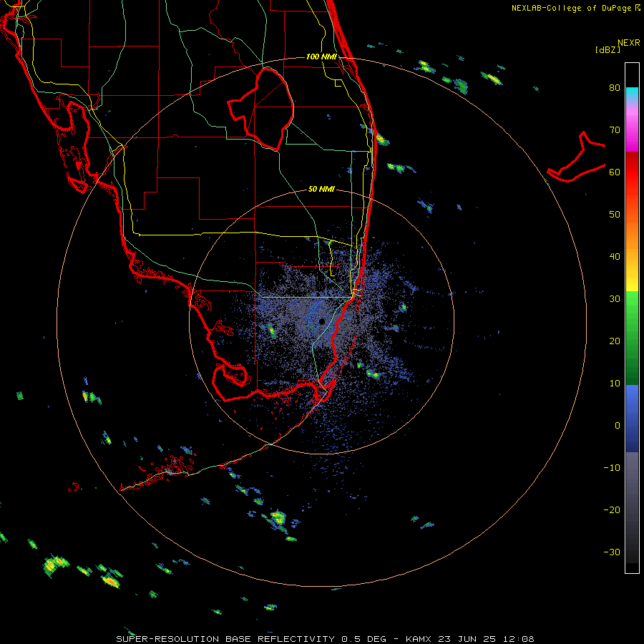Screen dimensions: 644x644
Task: Click the NEXR label above the color scale
Action: [629, 43]
